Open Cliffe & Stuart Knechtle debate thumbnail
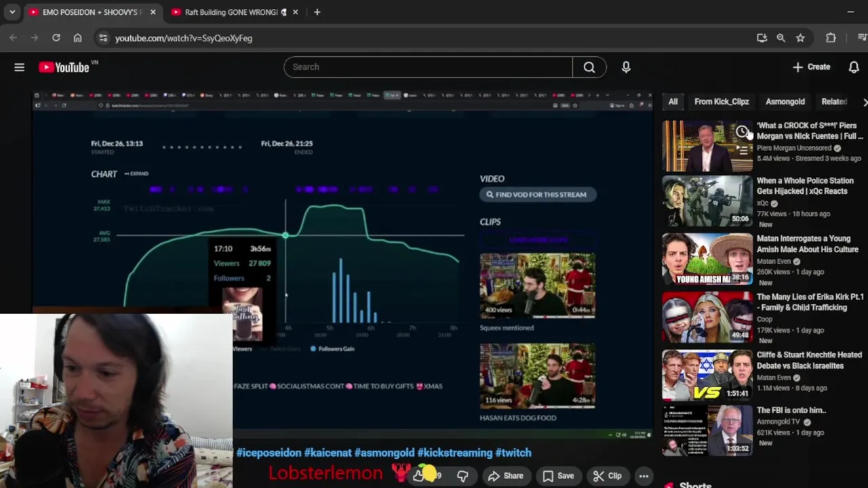868x488 pixels. [x=707, y=375]
